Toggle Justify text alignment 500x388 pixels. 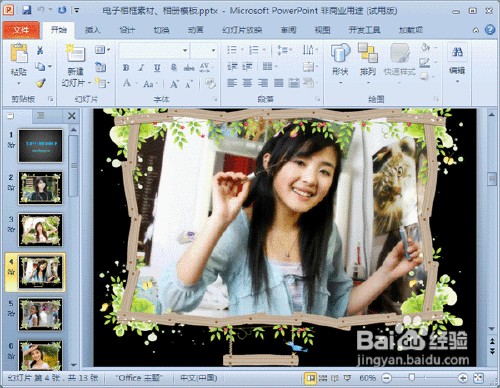point(279,83)
